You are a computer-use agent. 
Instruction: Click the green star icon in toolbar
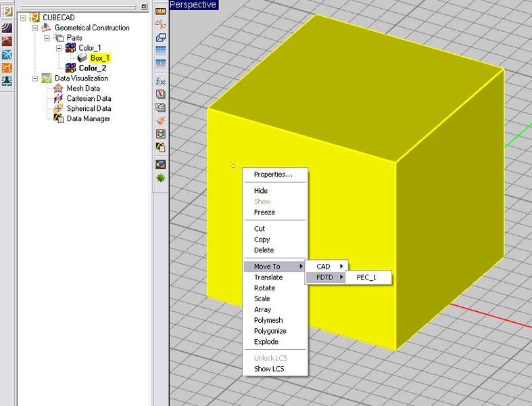tap(161, 178)
